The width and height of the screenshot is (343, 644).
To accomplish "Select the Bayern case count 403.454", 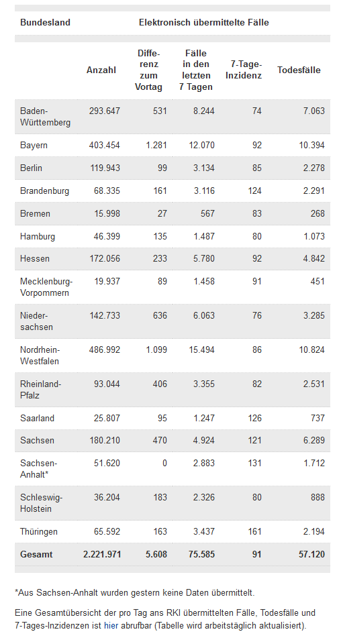I will [x=105, y=146].
